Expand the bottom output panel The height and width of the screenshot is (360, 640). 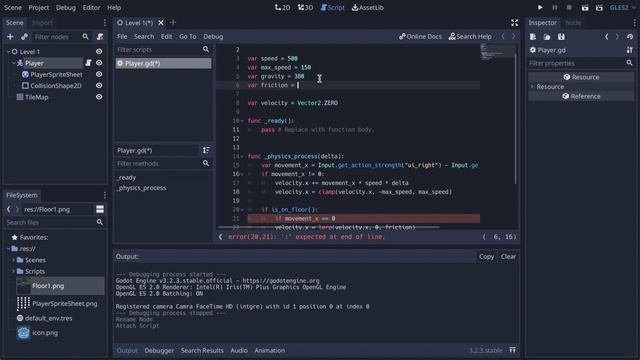(512, 350)
